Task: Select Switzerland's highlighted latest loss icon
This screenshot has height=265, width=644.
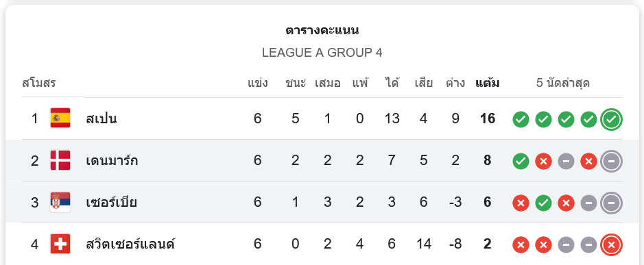Action: [x=611, y=245]
